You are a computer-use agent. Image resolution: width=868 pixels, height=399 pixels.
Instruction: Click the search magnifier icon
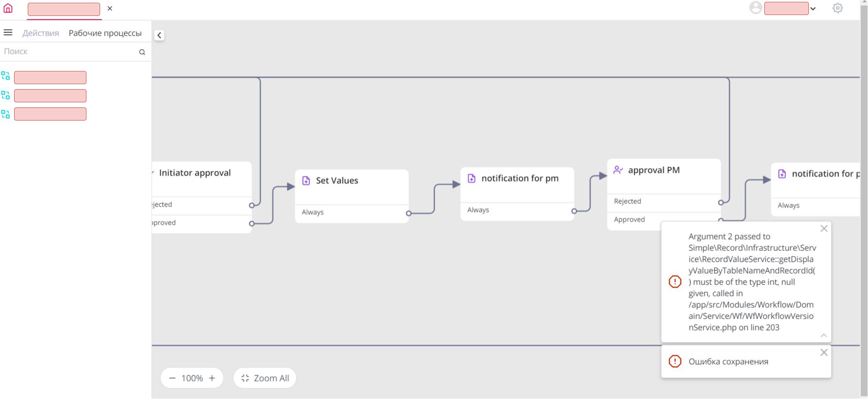click(142, 52)
